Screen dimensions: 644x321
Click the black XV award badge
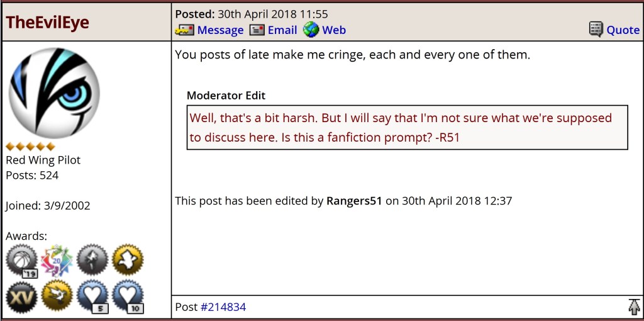click(x=21, y=296)
